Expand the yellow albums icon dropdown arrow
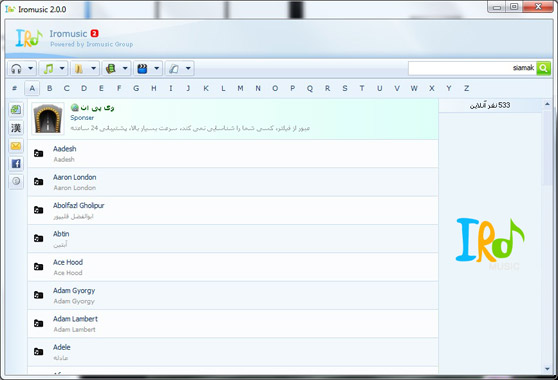The width and height of the screenshot is (558, 380). coord(94,68)
